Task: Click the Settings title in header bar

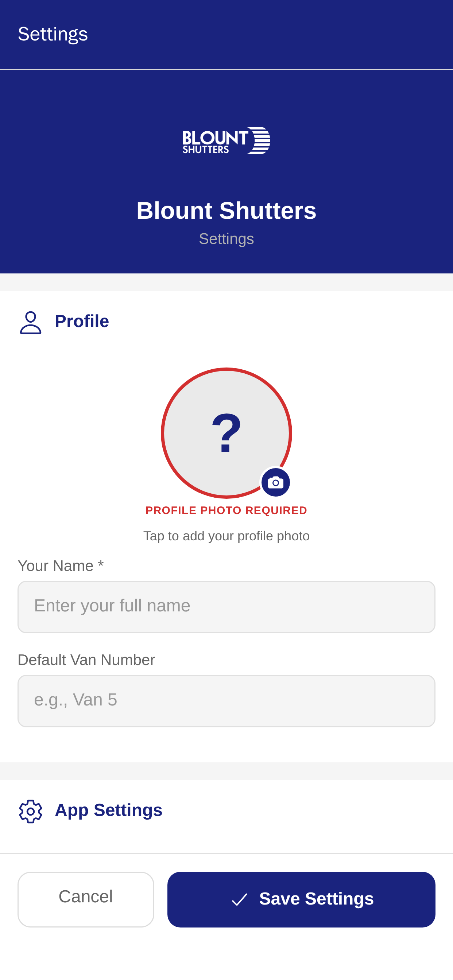Action: tap(53, 35)
